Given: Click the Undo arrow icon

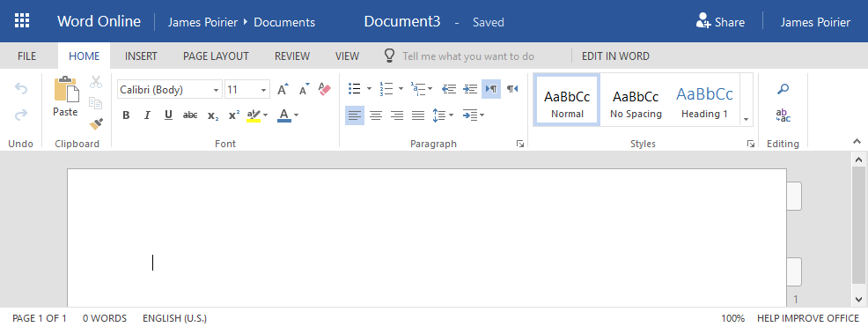Looking at the screenshot, I should (20, 89).
